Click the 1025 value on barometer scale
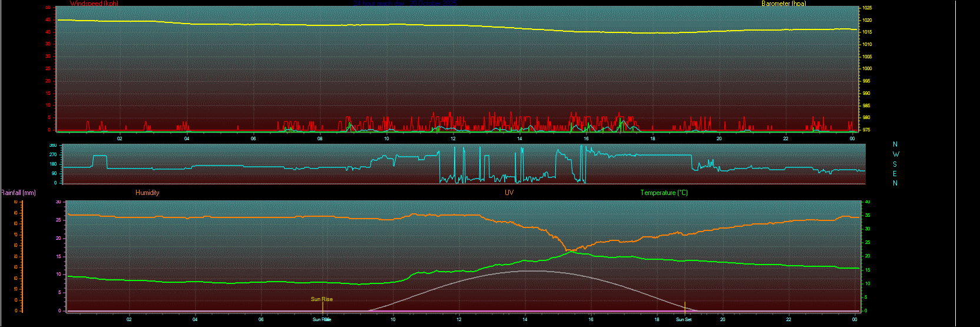The image size is (980, 327). pyautogui.click(x=867, y=8)
